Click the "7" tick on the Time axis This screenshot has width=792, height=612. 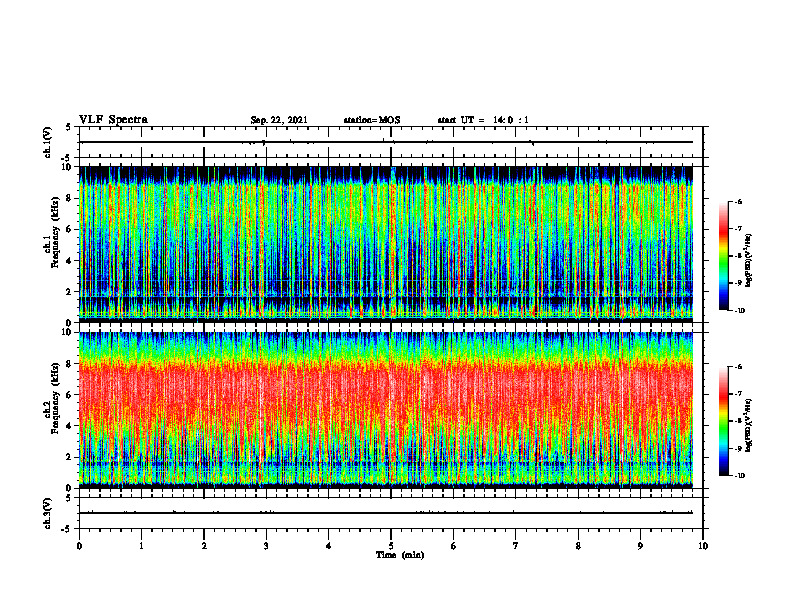pos(516,546)
